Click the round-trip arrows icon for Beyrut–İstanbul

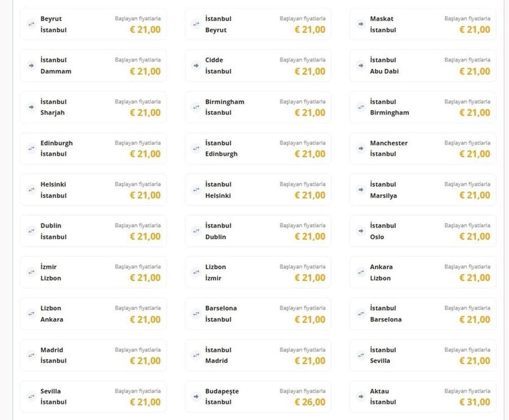[31, 24]
